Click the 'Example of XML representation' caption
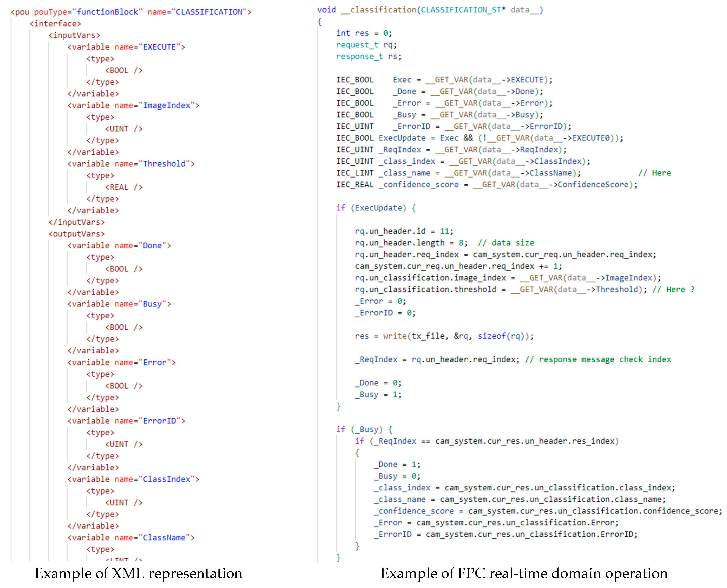This screenshot has height=588, width=727. click(x=139, y=573)
